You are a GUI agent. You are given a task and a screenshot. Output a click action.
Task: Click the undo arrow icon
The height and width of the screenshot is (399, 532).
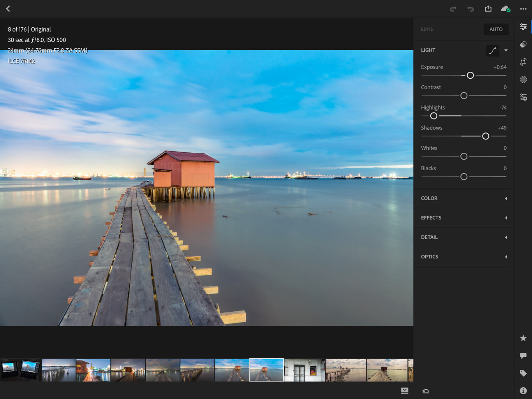click(470, 9)
